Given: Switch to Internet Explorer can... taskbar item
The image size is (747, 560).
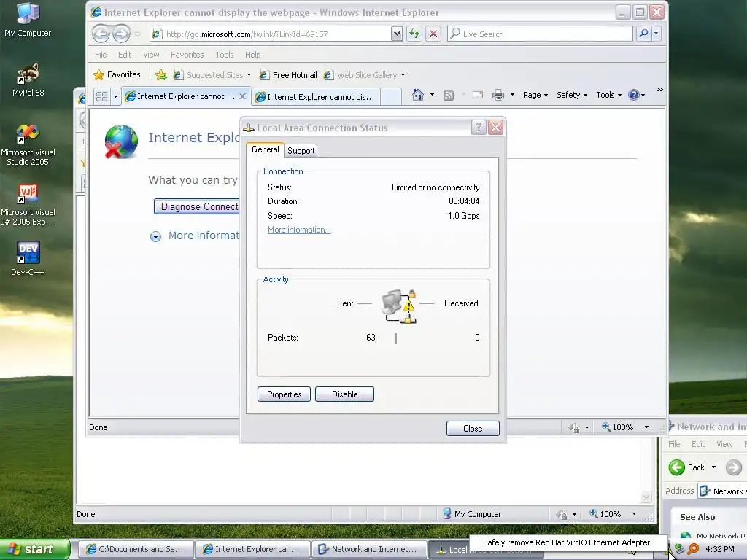Looking at the screenshot, I should pyautogui.click(x=252, y=550).
